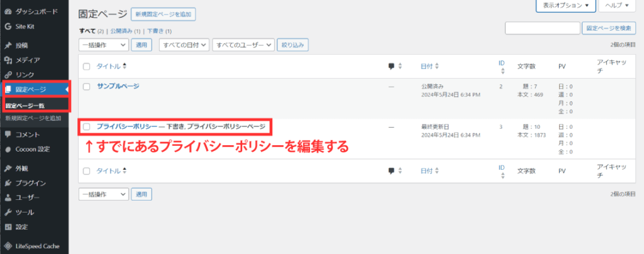Check the プライバシーポリシー row checkbox
Screen dimensions: 644x254
[x=87, y=127]
